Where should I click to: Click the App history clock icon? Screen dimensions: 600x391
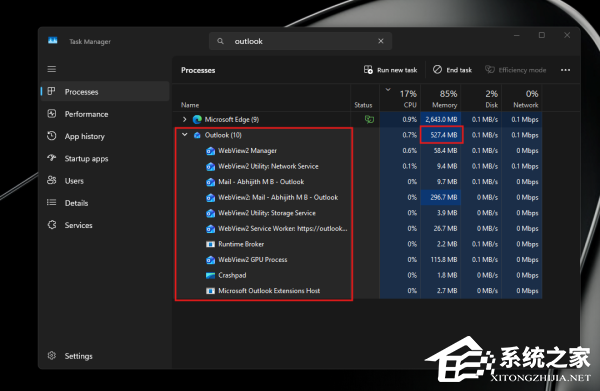52,136
